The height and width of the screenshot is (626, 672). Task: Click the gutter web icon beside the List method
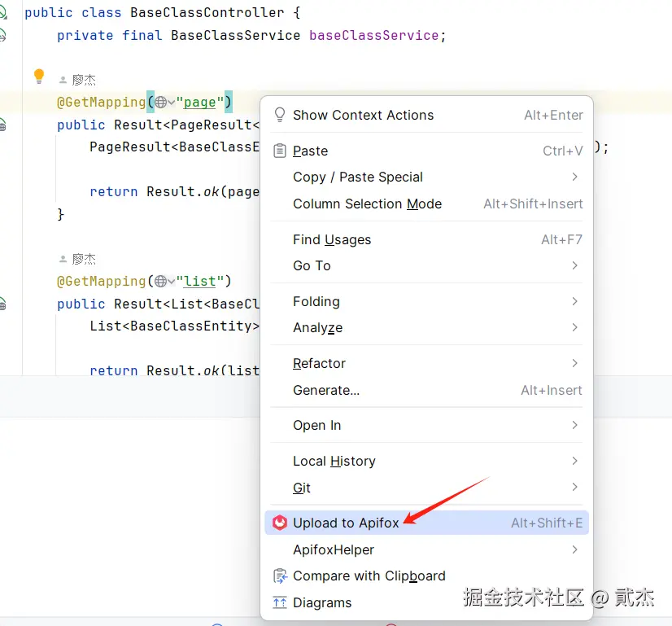2,304
